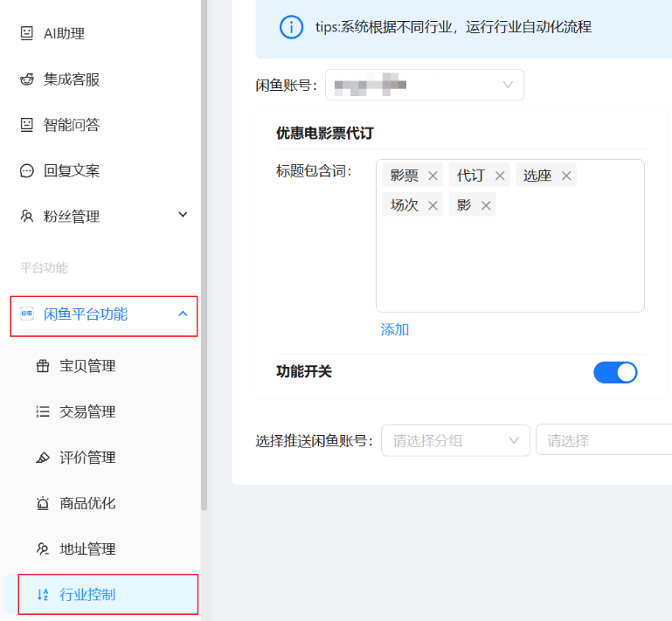672x621 pixels.
Task: Click the 宝贝管理 gift icon
Action: click(43, 366)
